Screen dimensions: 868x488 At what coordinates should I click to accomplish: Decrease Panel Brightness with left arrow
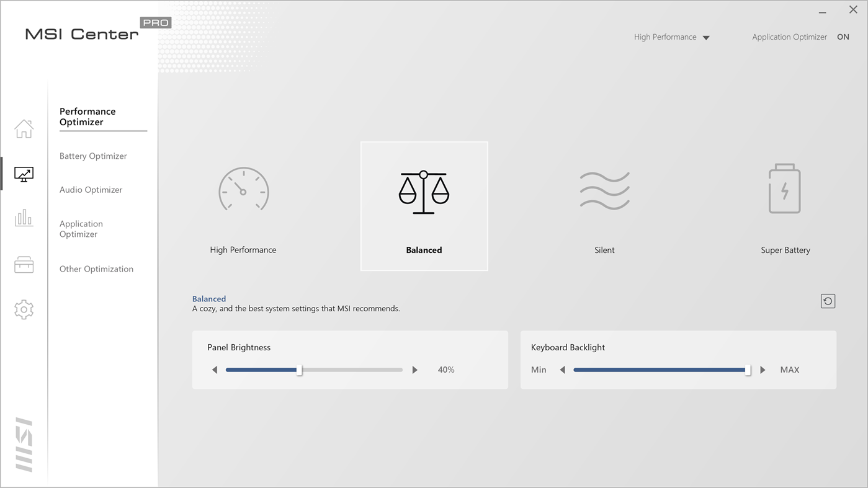pyautogui.click(x=215, y=370)
